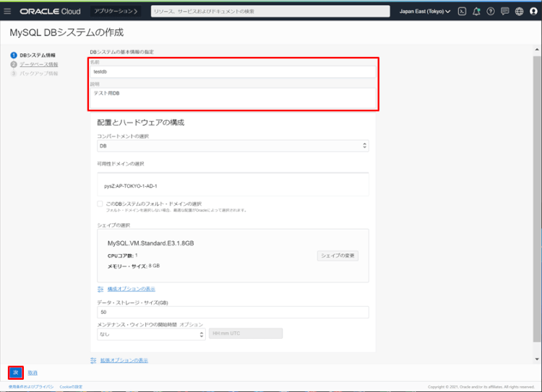Image resolution: width=542 pixels, height=392 pixels.
Task: Go to step 2 データベース情報
Action: click(x=38, y=64)
